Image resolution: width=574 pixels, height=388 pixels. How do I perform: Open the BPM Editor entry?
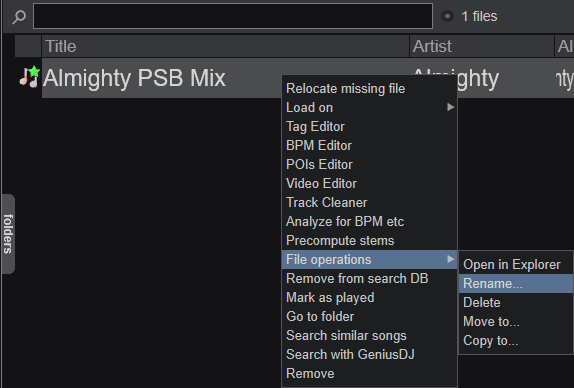(x=369, y=146)
